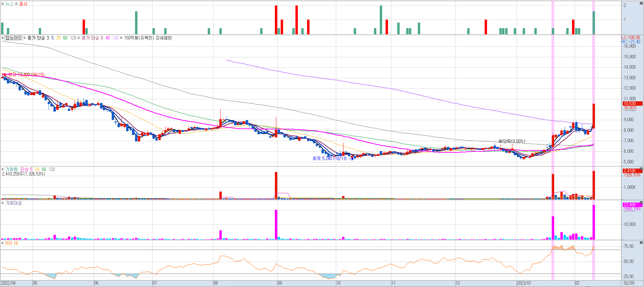
Task: Click the 2022/04 date on time axis
Action: coord(8,283)
